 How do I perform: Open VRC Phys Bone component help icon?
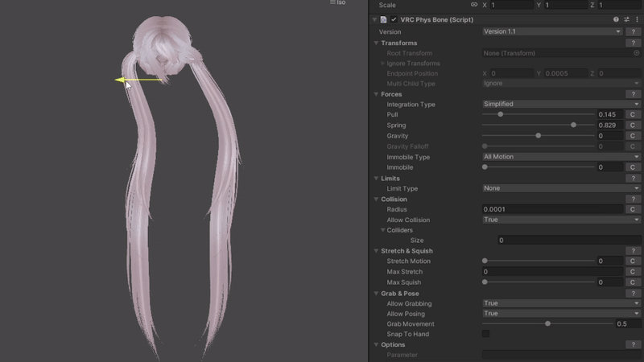point(616,19)
